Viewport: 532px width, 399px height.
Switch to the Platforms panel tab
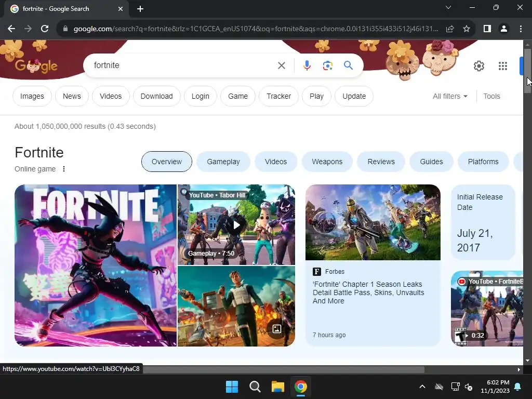483,162
